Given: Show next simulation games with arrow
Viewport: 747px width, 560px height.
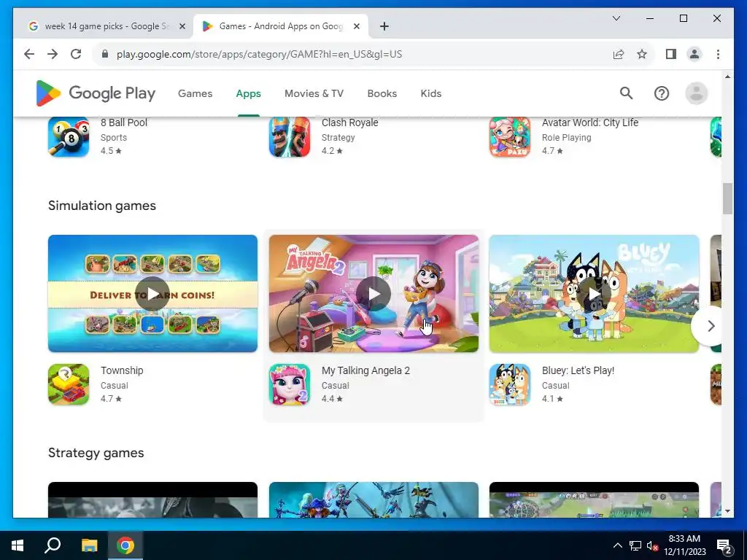Looking at the screenshot, I should [710, 326].
